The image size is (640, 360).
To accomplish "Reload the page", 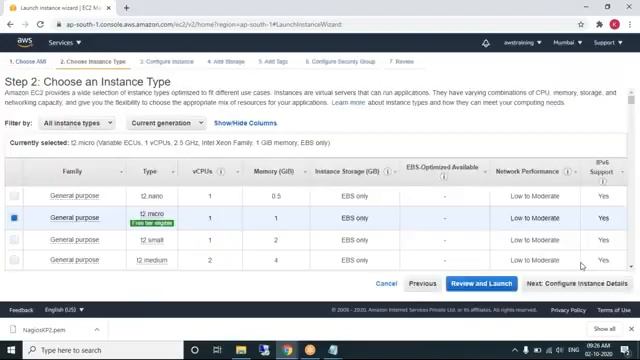I will click(x=40, y=24).
